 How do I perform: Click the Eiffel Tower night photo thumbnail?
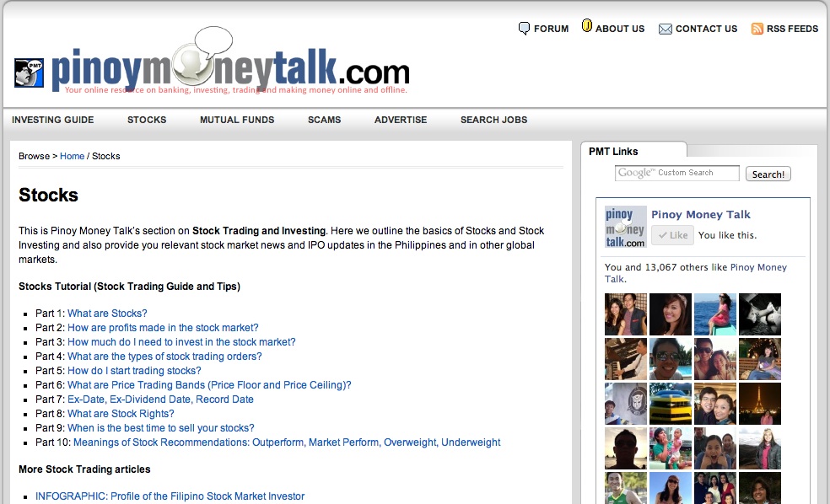coord(759,404)
